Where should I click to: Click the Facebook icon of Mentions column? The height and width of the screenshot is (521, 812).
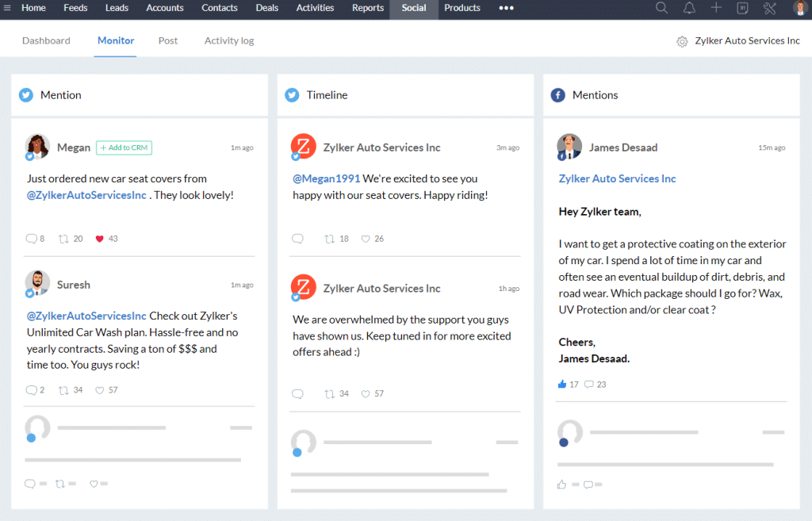[557, 95]
